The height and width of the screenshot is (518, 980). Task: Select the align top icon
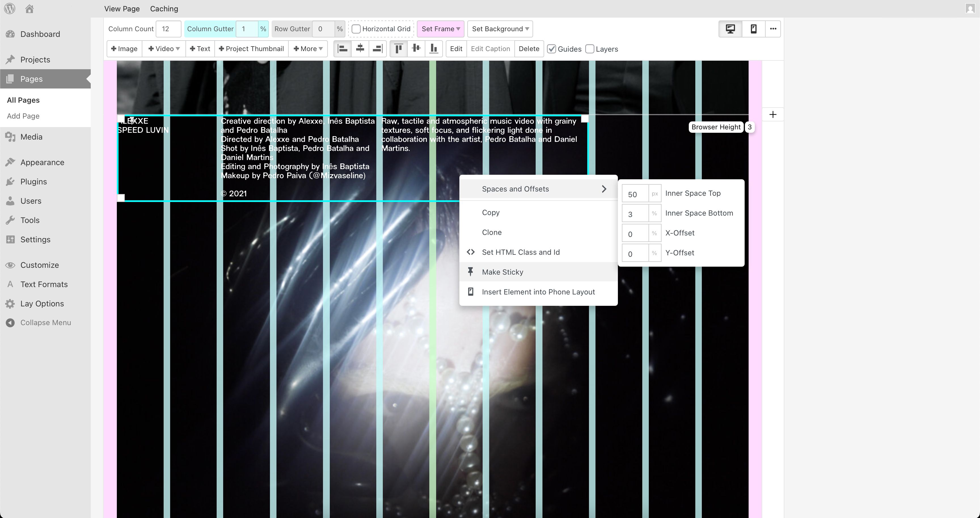(398, 49)
